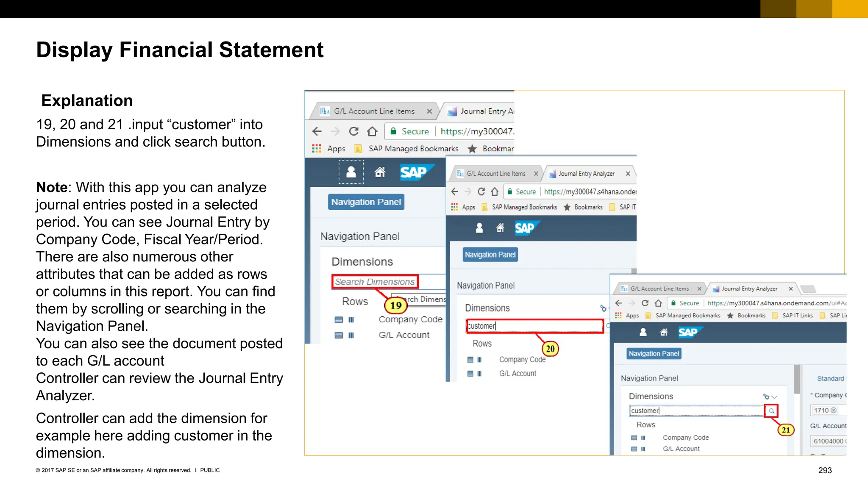This screenshot has height=488, width=868.
Task: Go to SAP home icon in left window
Action: click(x=380, y=172)
